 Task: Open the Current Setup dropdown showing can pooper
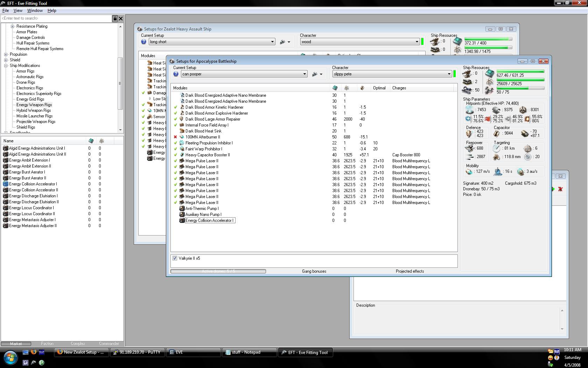tap(244, 74)
